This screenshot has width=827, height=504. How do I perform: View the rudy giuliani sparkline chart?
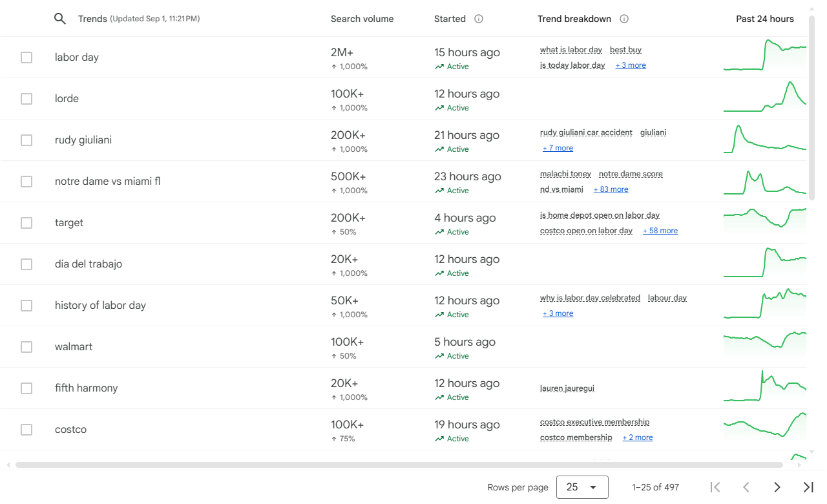pos(765,138)
